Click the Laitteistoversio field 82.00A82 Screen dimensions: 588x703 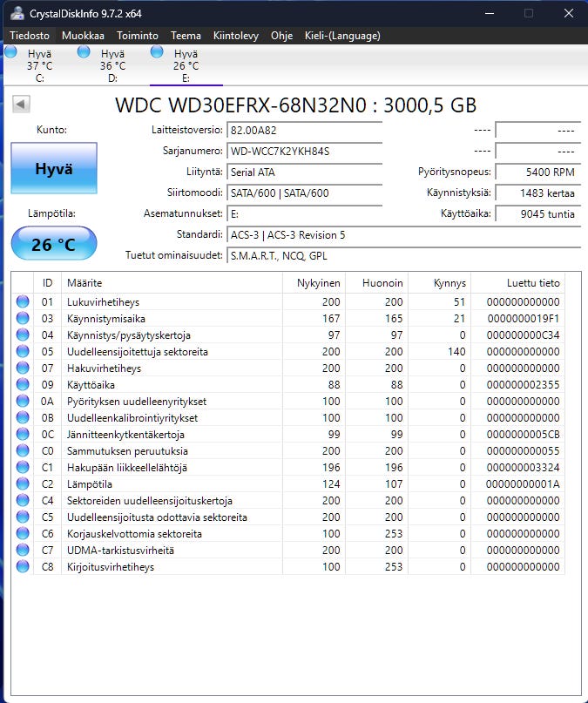click(304, 131)
